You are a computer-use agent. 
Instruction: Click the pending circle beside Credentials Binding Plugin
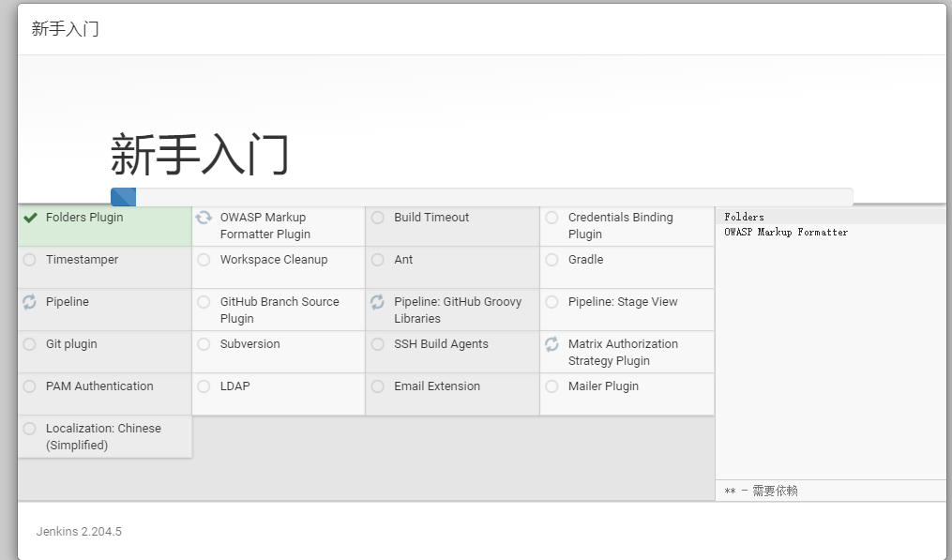point(552,218)
